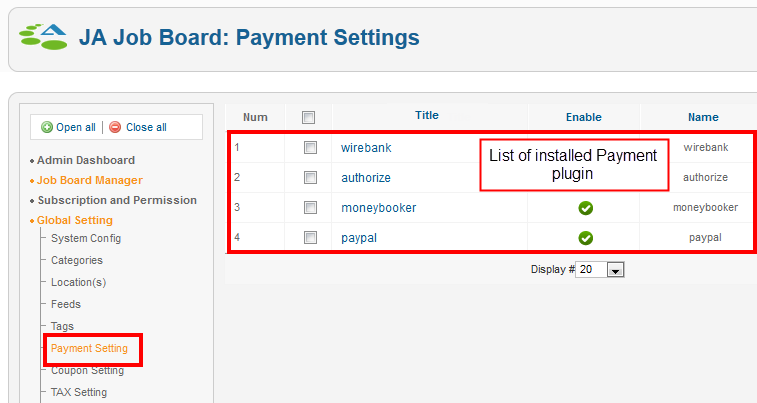Open Admin Dashboard menu entry
Image resolution: width=757 pixels, height=403 pixels.
(x=86, y=160)
